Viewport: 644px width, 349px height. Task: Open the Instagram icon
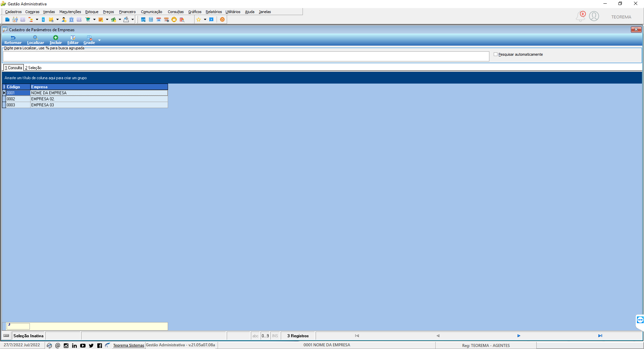coord(66,345)
